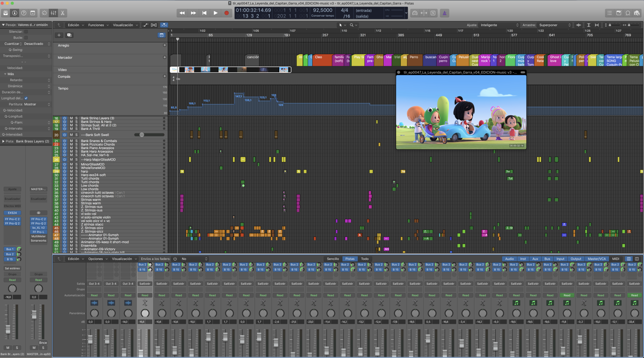The image size is (644, 358).
Task: Start playback with the Play button
Action: pyautogui.click(x=215, y=13)
